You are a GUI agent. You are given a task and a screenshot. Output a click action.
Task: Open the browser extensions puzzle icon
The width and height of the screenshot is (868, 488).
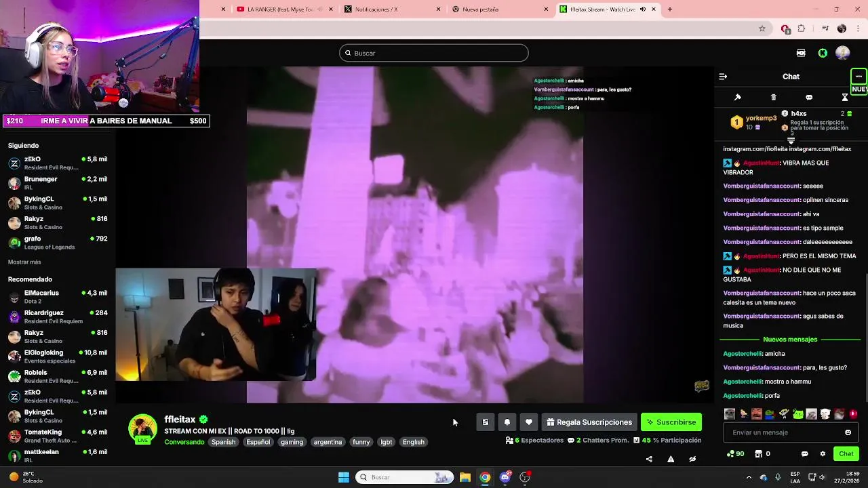pyautogui.click(x=802, y=28)
